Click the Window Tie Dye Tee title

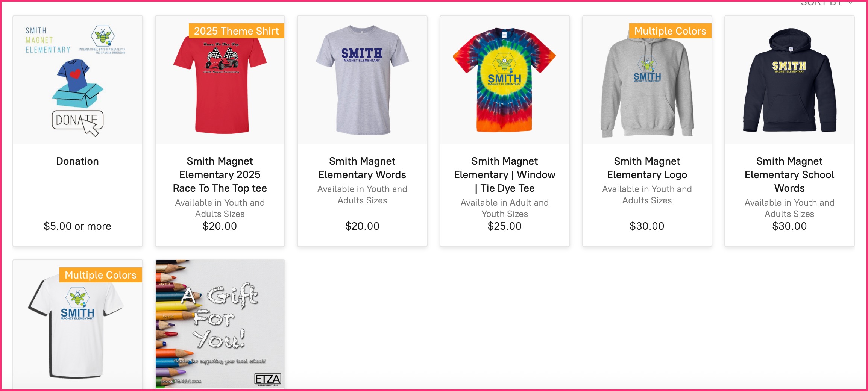(504, 175)
